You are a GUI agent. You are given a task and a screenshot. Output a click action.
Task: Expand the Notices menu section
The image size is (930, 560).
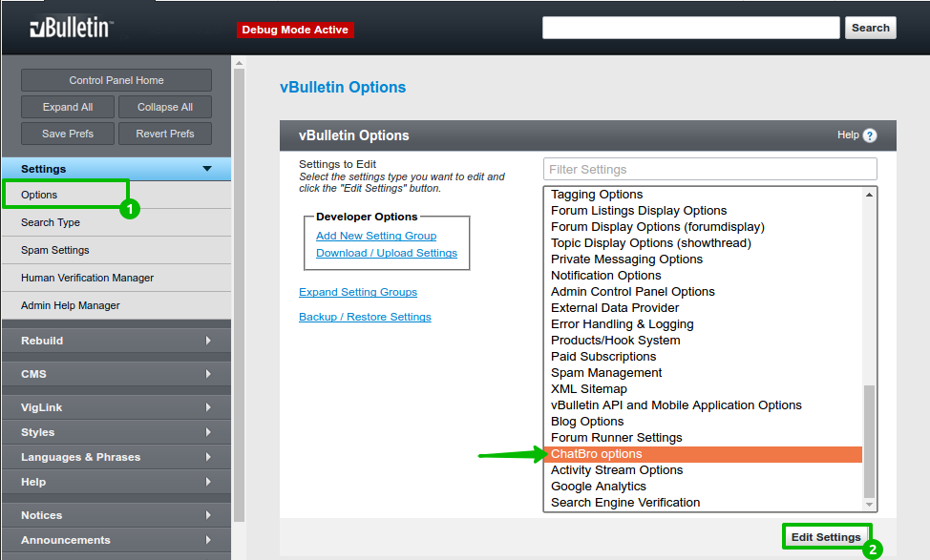(x=116, y=515)
